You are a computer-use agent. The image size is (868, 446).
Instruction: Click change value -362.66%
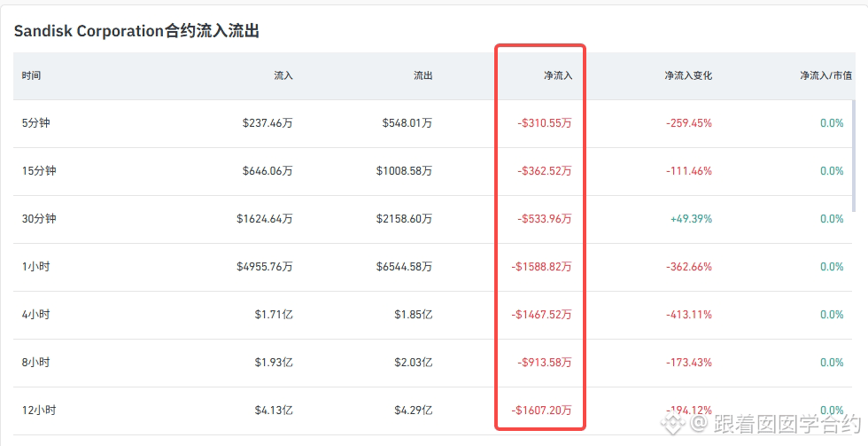tap(689, 267)
